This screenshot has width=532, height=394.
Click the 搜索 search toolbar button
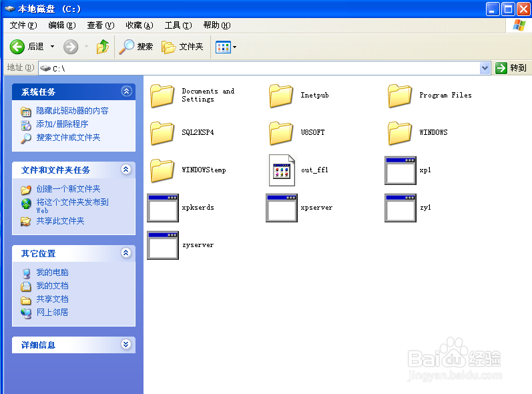tap(136, 47)
